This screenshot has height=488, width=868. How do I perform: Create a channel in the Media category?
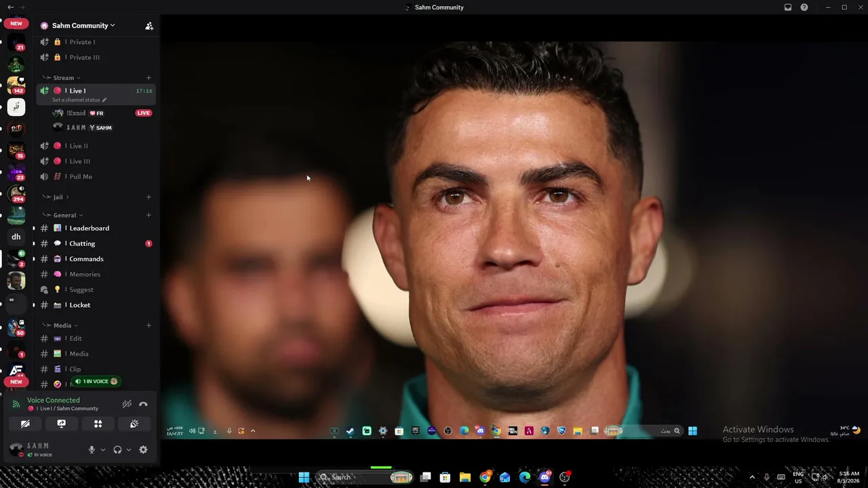pyautogui.click(x=149, y=325)
